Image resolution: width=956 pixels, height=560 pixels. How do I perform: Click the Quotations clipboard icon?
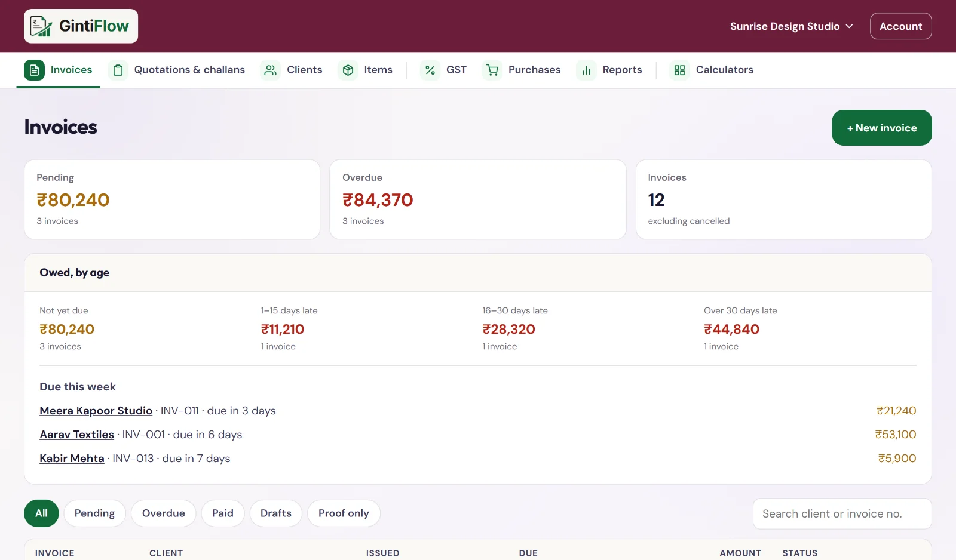(x=118, y=70)
